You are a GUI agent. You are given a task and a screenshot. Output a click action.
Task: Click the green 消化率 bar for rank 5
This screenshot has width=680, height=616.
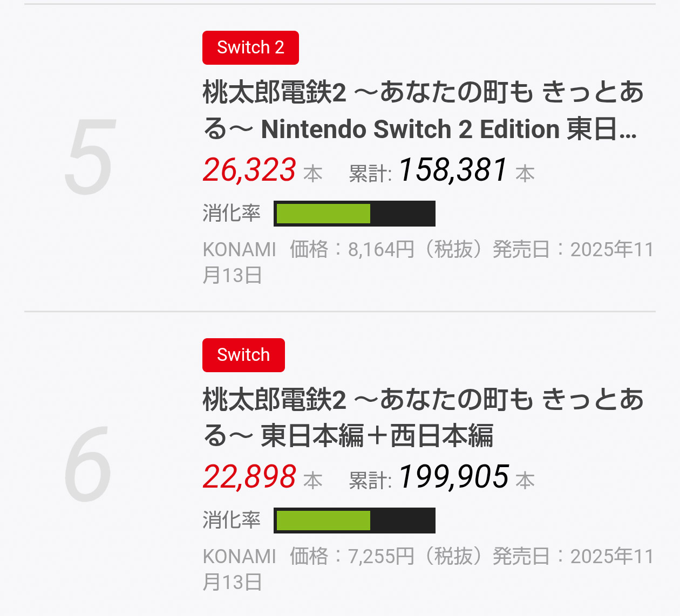(x=323, y=214)
